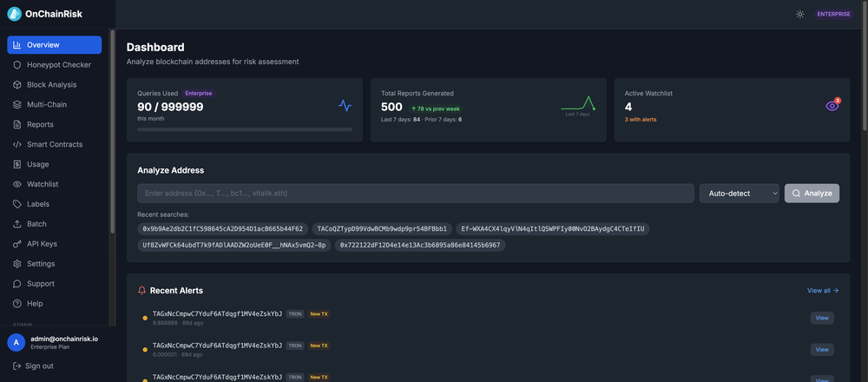
Task: Click the admin avatar circle labeled A
Action: pos(16,343)
